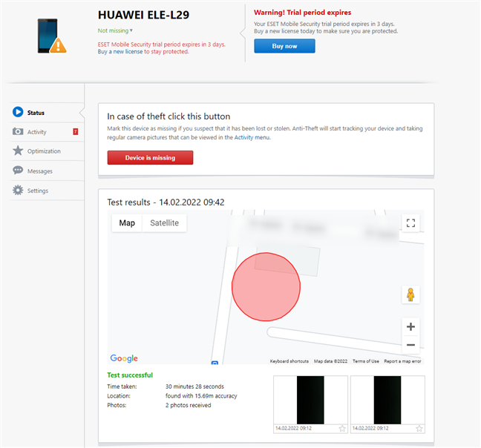This screenshot has width=481, height=448.
Task: Click the Optimization star icon
Action: tap(18, 151)
